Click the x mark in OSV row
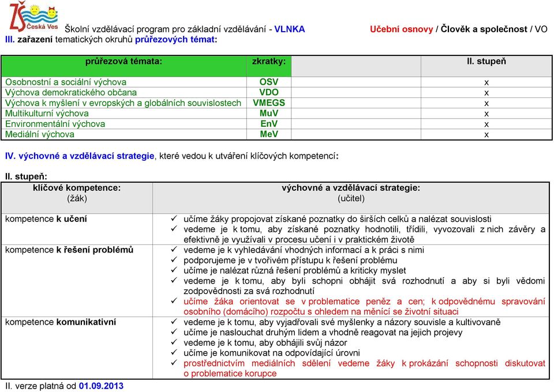Image resolution: width=554 pixels, height=392 pixels. (x=486, y=82)
